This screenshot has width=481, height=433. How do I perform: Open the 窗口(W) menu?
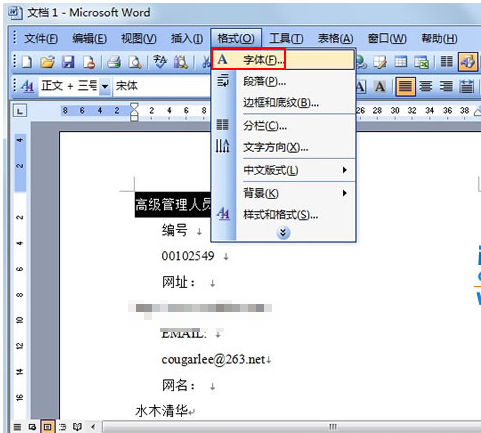tap(387, 39)
